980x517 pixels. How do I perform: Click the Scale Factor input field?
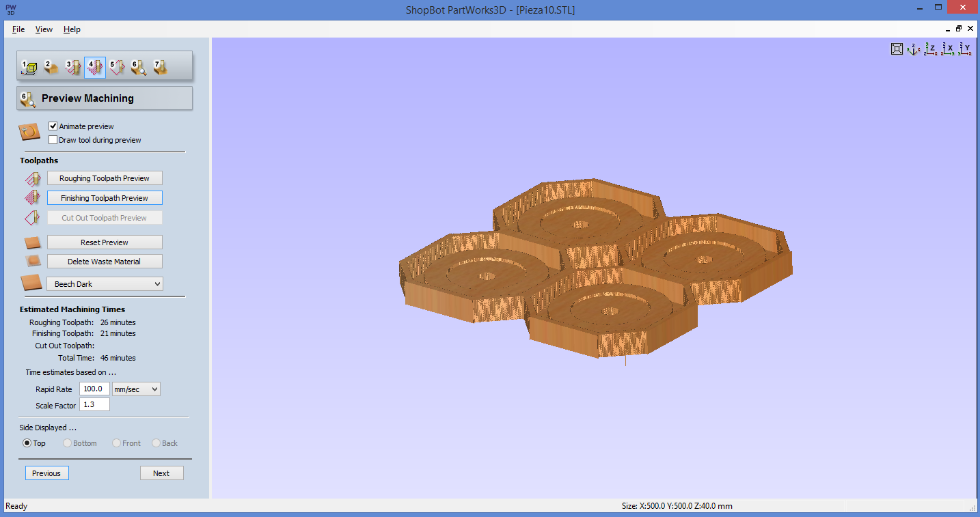94,405
